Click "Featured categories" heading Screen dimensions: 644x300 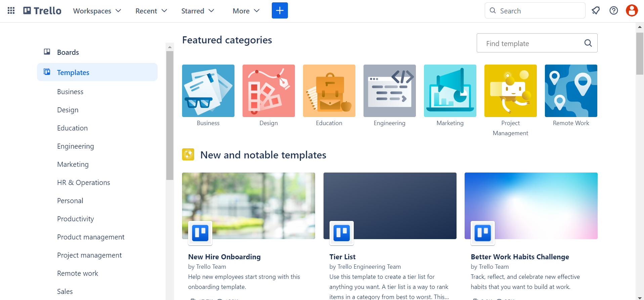[x=227, y=40]
